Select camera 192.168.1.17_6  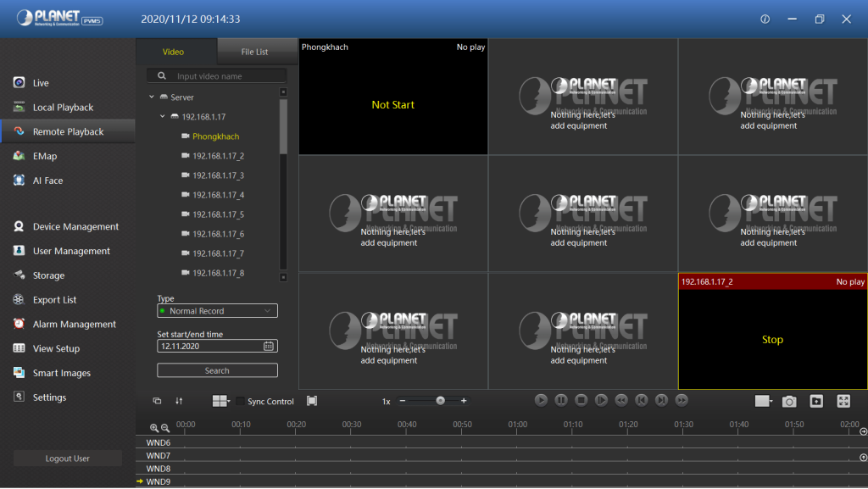point(218,234)
